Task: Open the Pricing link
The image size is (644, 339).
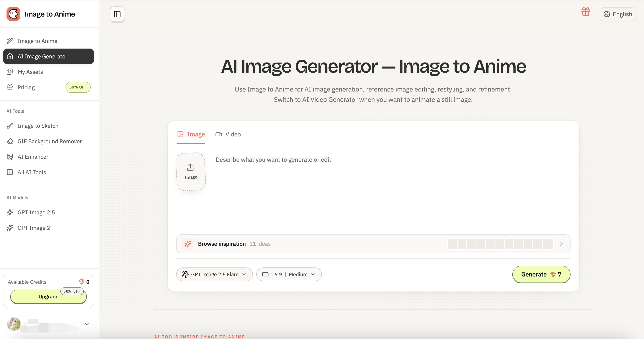Action: [x=26, y=87]
